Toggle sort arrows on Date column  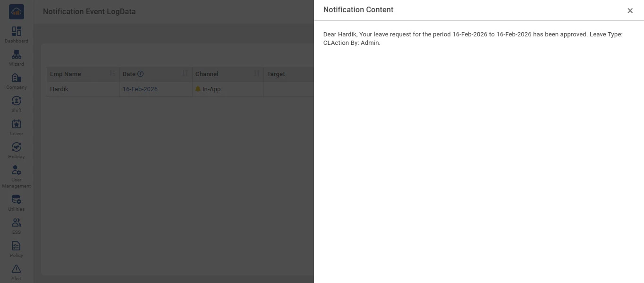tap(185, 74)
